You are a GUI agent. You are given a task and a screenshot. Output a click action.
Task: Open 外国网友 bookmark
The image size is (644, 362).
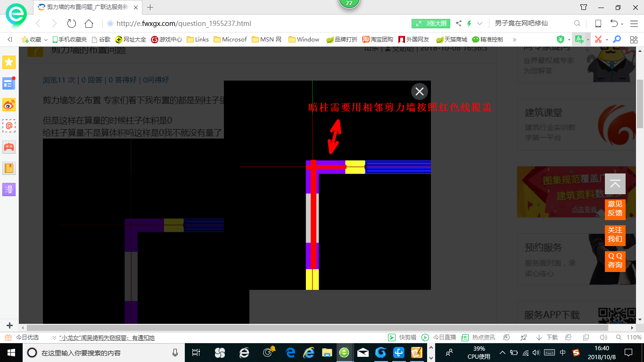pyautogui.click(x=414, y=40)
